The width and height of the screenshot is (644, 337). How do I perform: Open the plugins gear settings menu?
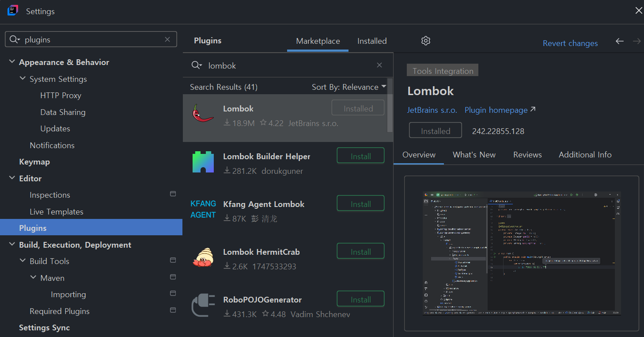425,41
